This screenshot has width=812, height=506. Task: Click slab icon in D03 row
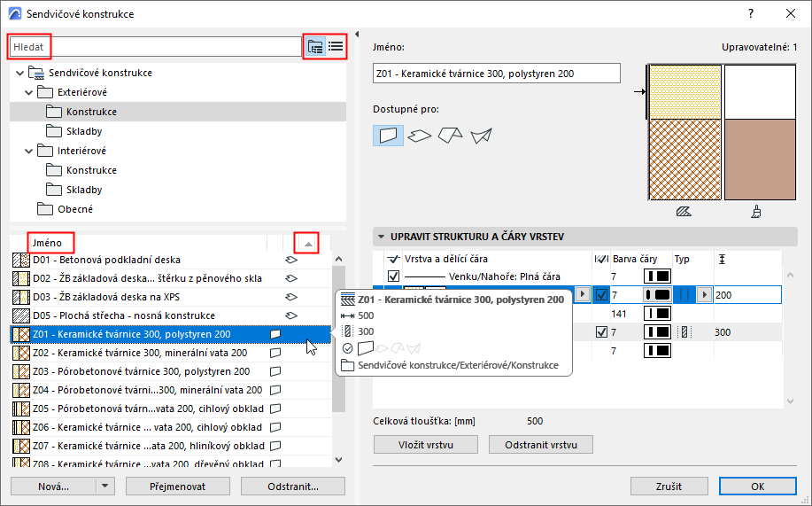point(291,297)
